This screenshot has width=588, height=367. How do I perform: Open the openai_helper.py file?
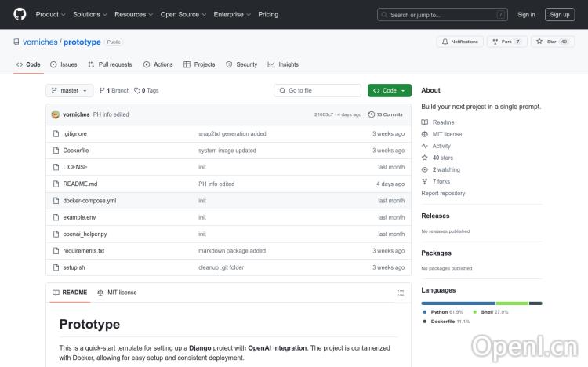coord(85,234)
